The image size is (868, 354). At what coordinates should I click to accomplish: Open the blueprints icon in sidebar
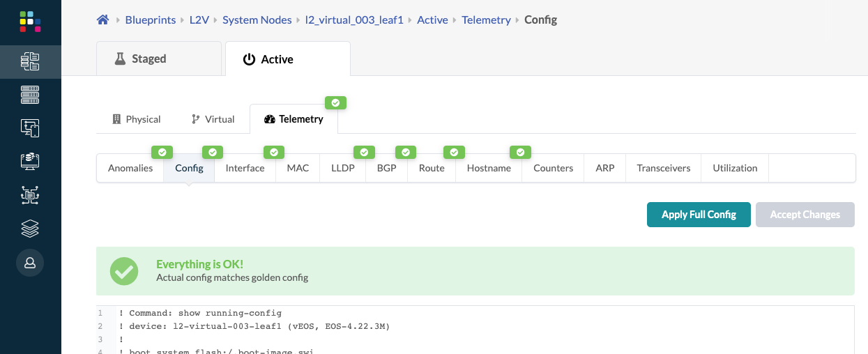(x=30, y=61)
